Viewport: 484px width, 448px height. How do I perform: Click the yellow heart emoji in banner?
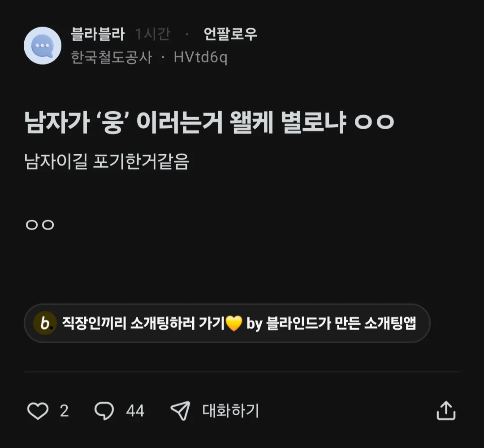pos(234,323)
